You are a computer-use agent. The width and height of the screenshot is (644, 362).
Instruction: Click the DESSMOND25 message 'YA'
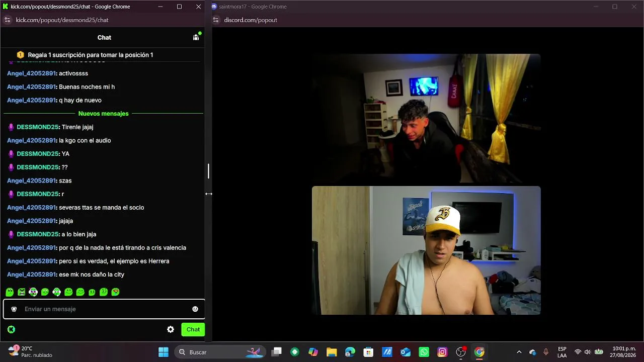tap(65, 154)
